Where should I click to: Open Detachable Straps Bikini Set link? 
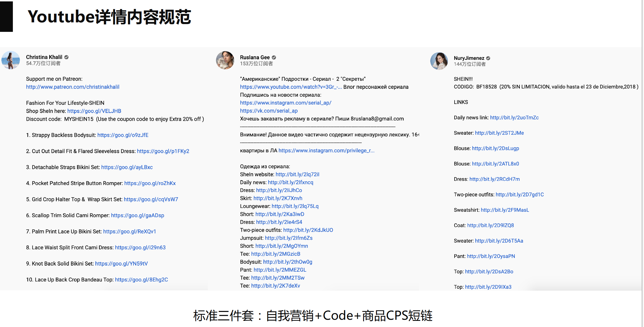coord(127,167)
